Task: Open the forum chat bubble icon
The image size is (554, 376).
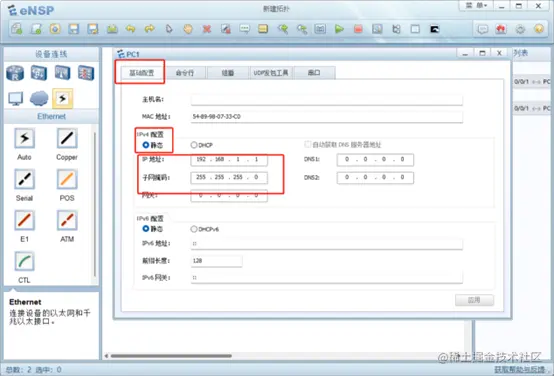Action: pyautogui.click(x=483, y=29)
